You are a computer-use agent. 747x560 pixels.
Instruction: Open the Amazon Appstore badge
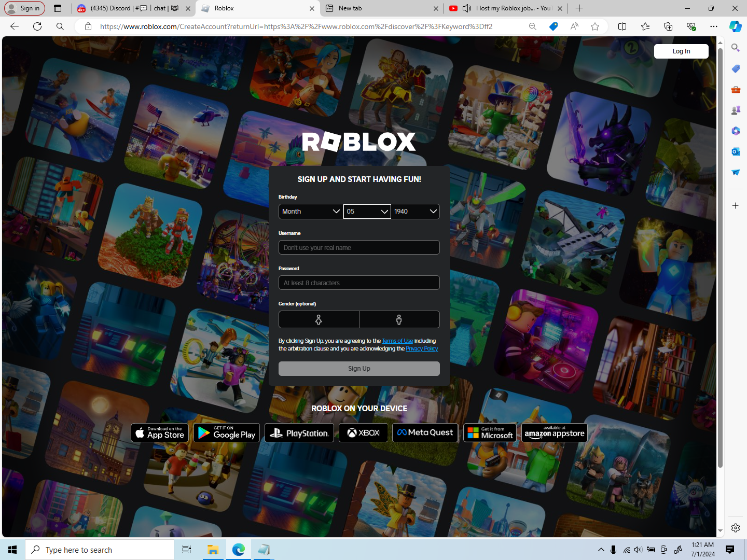[555, 432]
